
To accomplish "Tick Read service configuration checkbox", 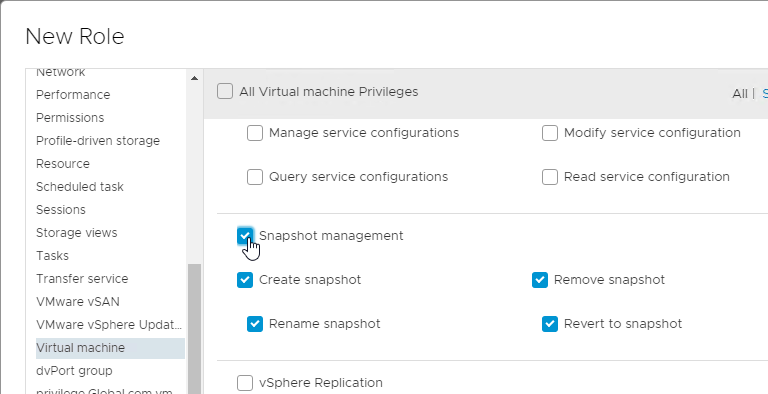I will pos(550,177).
